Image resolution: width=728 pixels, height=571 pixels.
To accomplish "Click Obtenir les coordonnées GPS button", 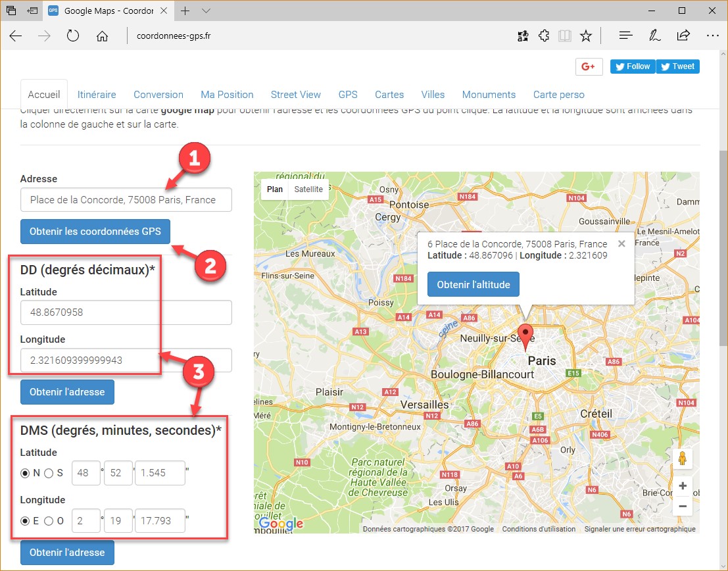I will [x=95, y=232].
